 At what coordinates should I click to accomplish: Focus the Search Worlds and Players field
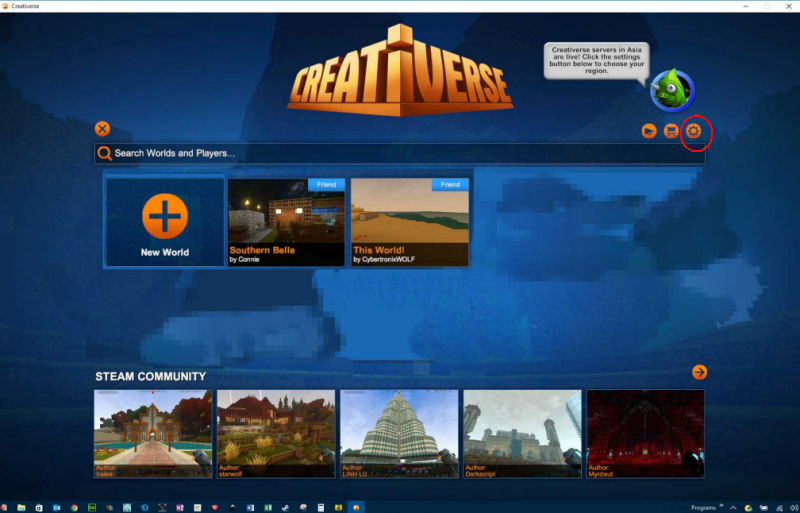pos(399,153)
